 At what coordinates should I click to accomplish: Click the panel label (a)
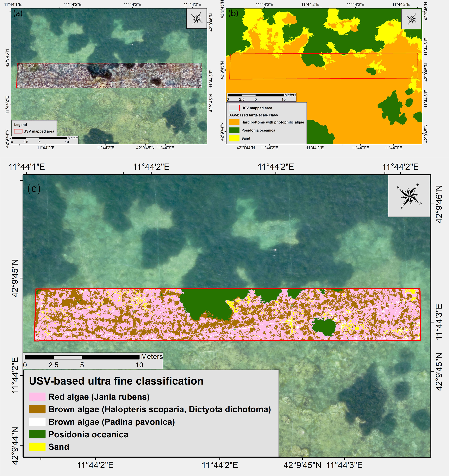pos(18,13)
